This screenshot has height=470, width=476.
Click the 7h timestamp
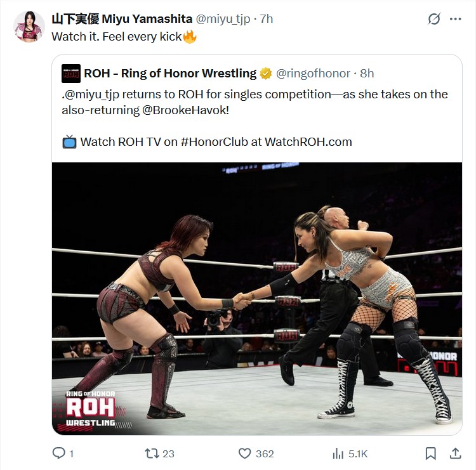pyautogui.click(x=267, y=19)
